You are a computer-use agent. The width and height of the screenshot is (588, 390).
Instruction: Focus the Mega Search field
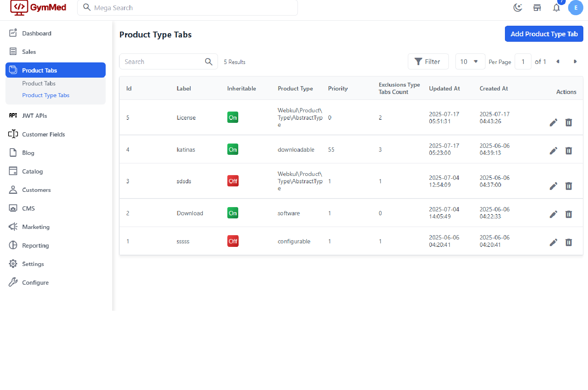191,8
